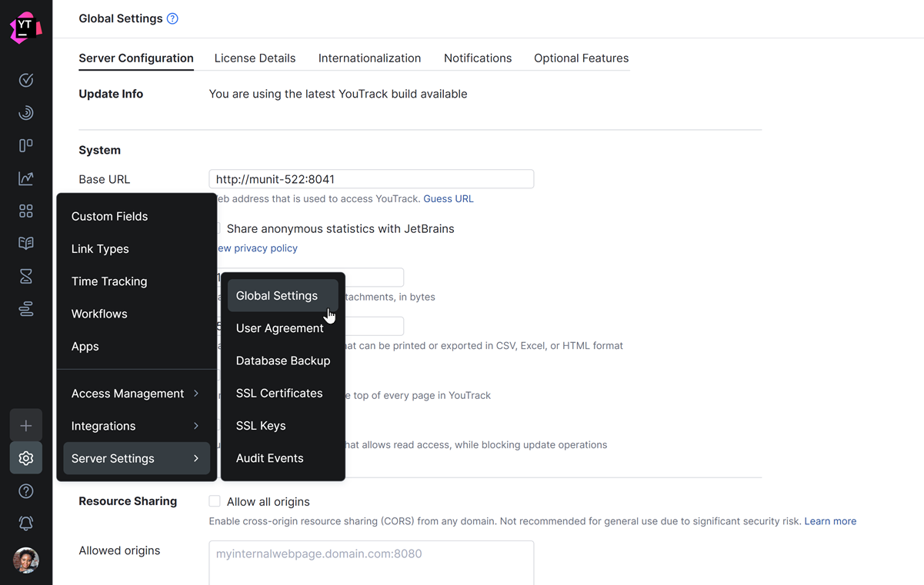Switch to the License Details tab
Viewport: 924px width, 585px height.
click(x=255, y=58)
